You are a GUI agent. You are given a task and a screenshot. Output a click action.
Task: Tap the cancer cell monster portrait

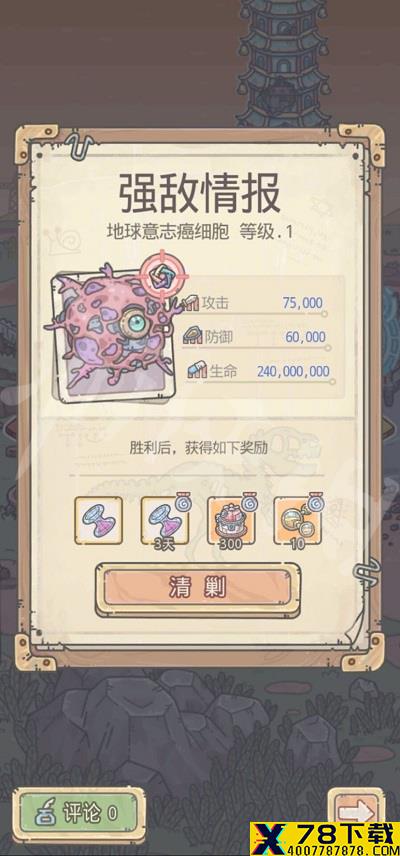click(110, 331)
